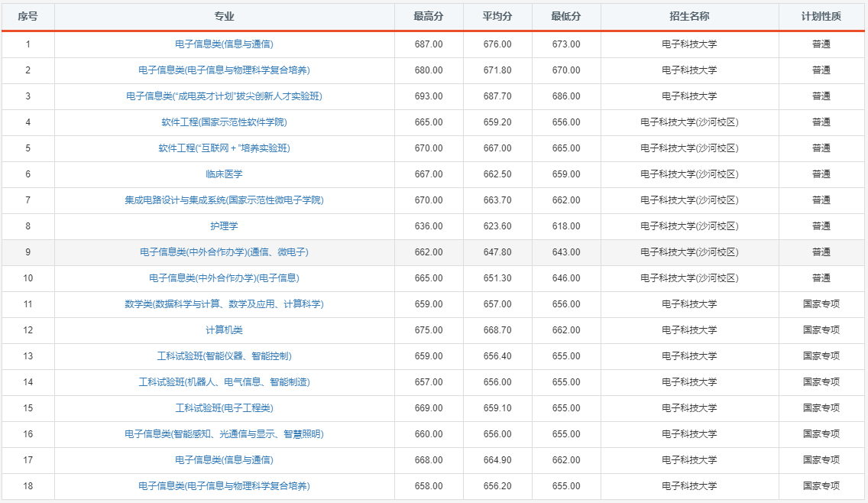Click the 656.20 average score cell
This screenshot has width=868, height=503.
point(497,487)
